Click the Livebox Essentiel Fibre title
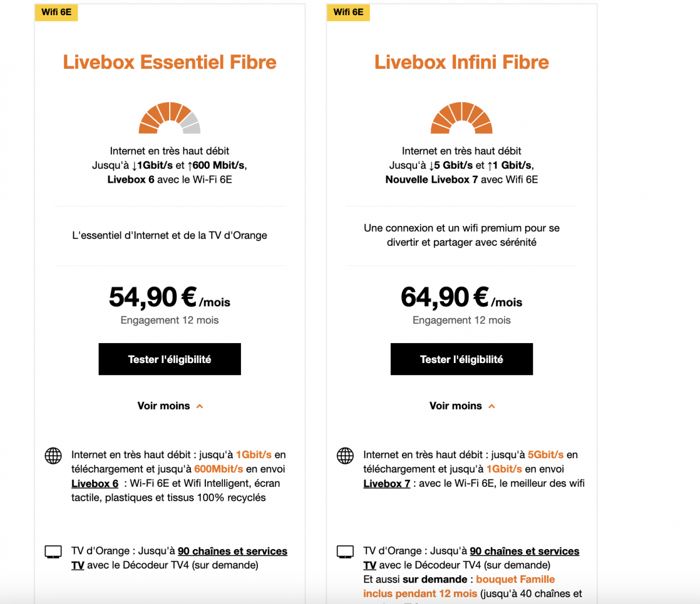The image size is (700, 604). pyautogui.click(x=170, y=62)
